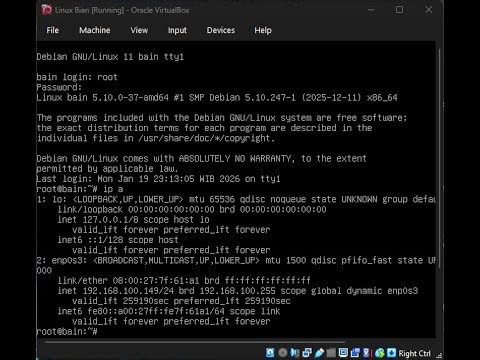
Task: Click the '1: lo: <LOOPBACK,UP,LOWER_UP>' line
Action: (x=236, y=199)
